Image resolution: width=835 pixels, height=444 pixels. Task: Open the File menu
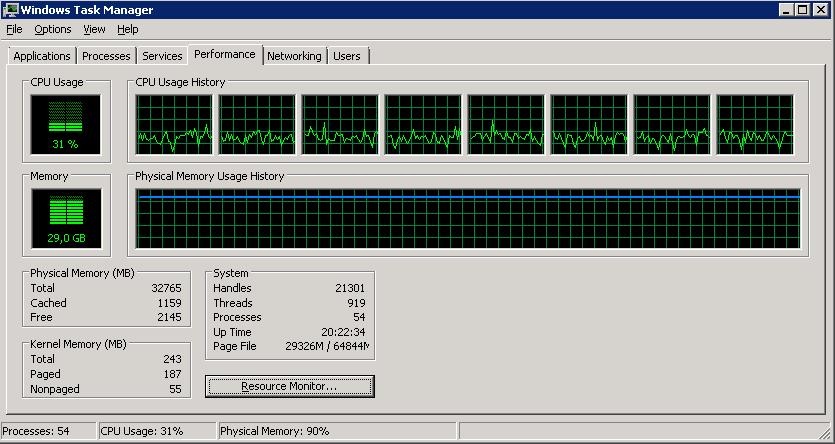coord(14,29)
